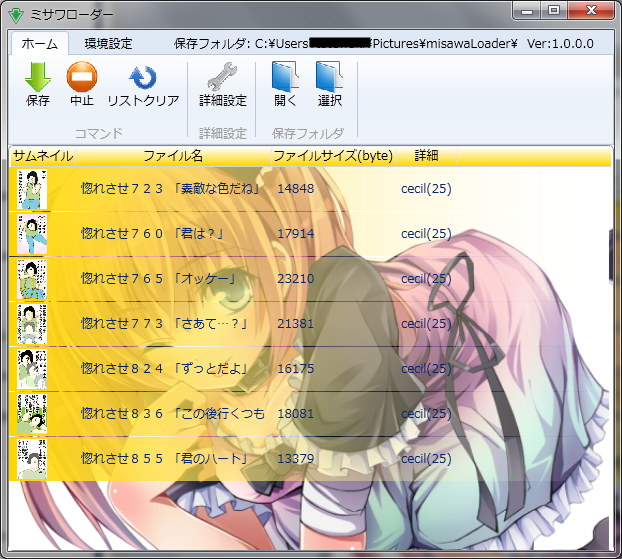The image size is (622, 559).
Task: Maximize the ミサワローダー window
Action: [554, 11]
